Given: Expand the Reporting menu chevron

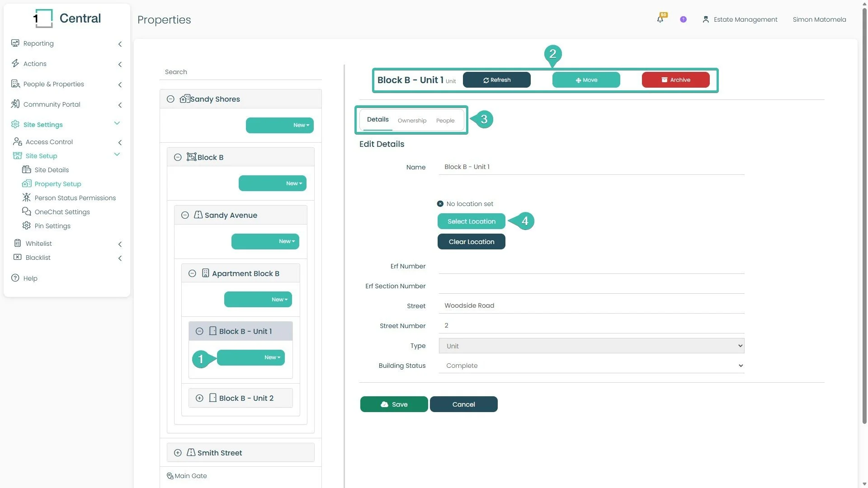Looking at the screenshot, I should [120, 44].
